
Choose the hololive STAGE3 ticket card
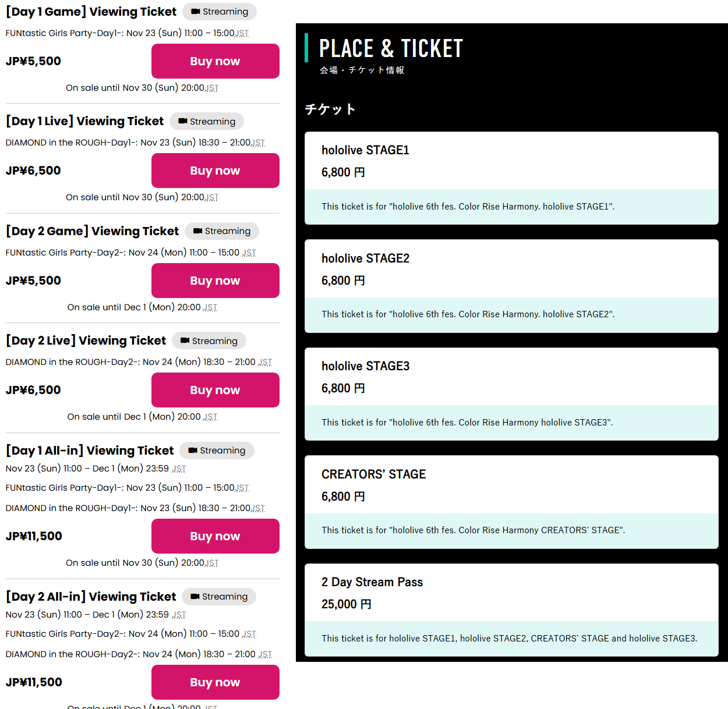(511, 394)
